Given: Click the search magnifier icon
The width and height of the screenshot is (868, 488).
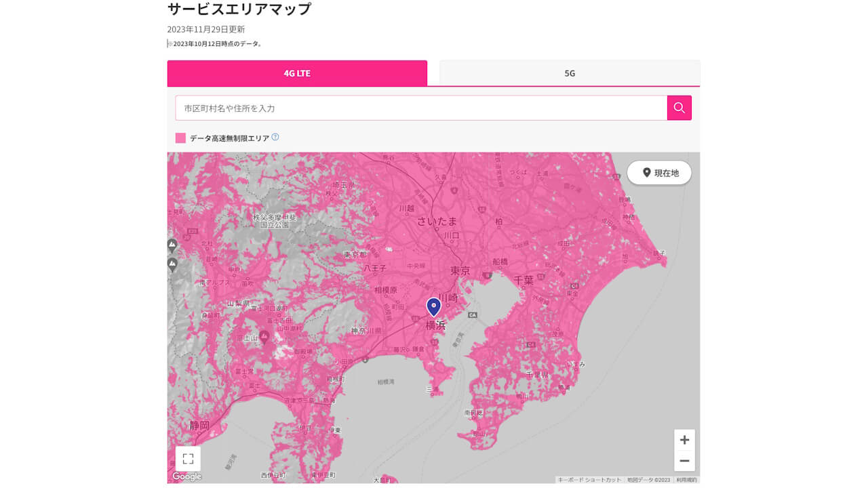Looking at the screenshot, I should (x=679, y=107).
